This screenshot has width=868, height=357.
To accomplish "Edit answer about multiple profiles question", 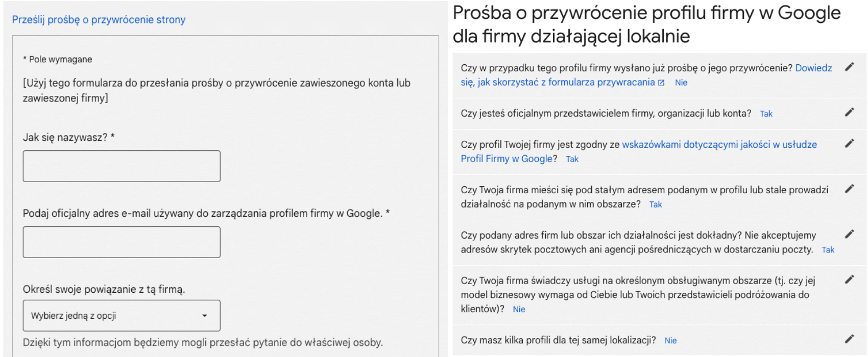I will 849,339.
